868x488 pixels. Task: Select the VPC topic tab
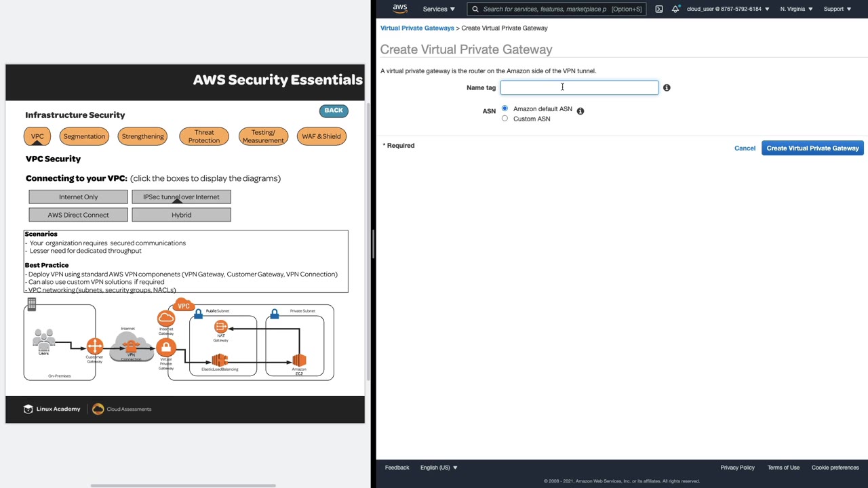[37, 136]
